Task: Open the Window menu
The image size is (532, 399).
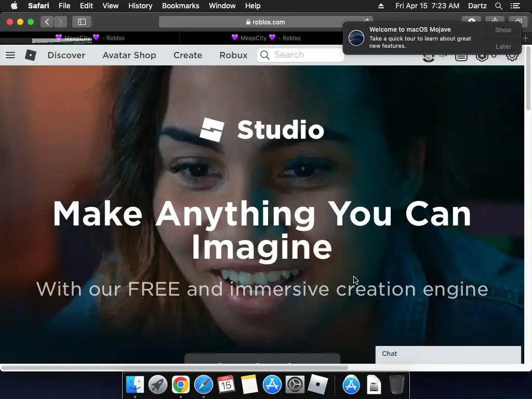Action: point(222,6)
